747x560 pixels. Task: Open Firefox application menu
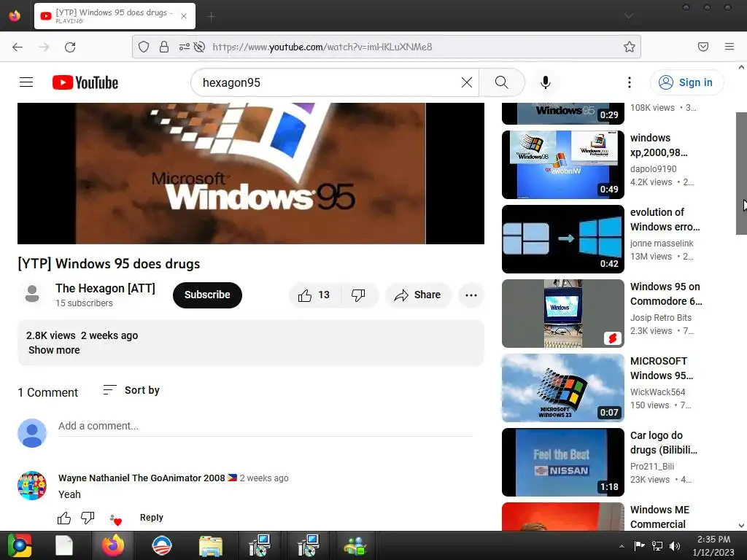(729, 47)
